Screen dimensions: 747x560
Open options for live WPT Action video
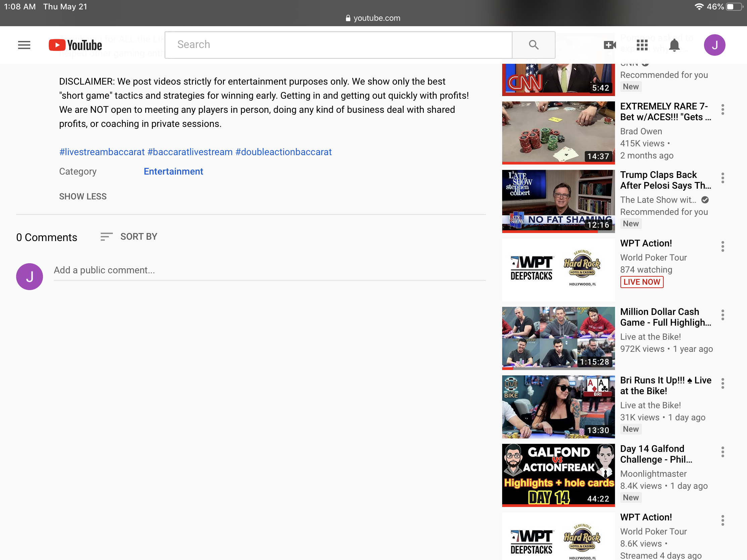(722, 246)
